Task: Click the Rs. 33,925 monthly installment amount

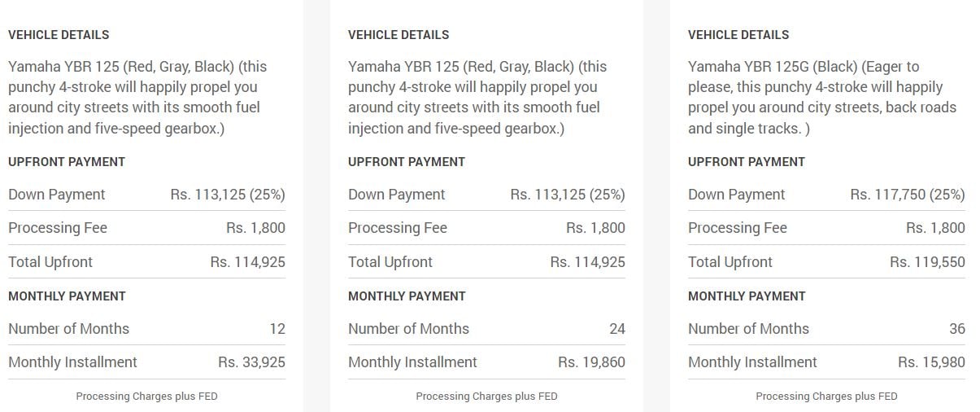Action: point(251,362)
